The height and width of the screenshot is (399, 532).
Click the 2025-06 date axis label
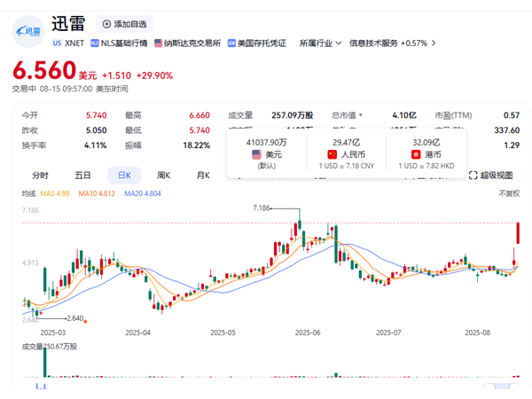pos(308,332)
